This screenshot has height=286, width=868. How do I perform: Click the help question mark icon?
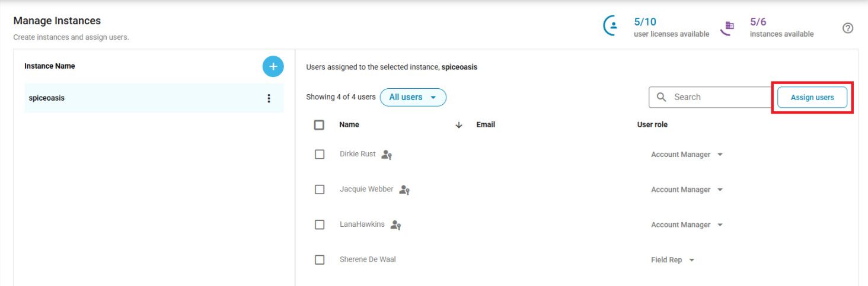pos(848,28)
